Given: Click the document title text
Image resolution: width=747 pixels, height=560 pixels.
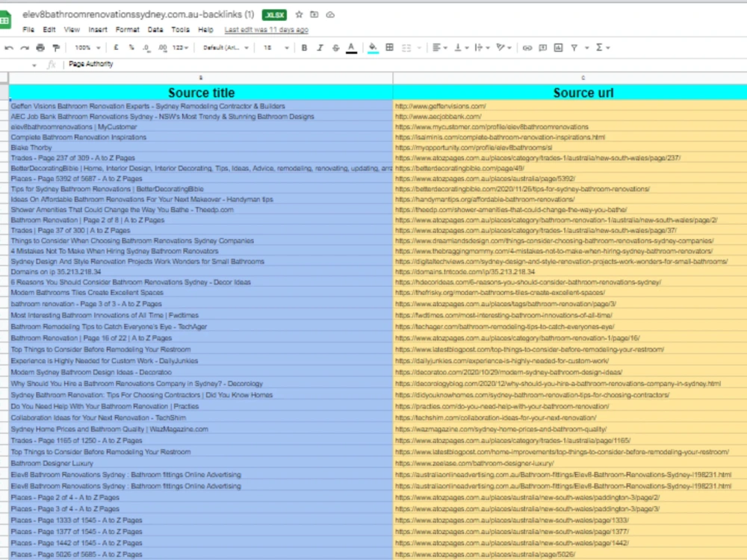Looking at the screenshot, I should pos(138,15).
